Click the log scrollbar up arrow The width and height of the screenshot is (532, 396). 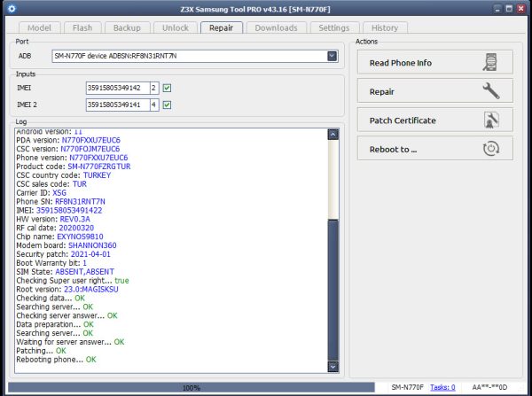333,135
